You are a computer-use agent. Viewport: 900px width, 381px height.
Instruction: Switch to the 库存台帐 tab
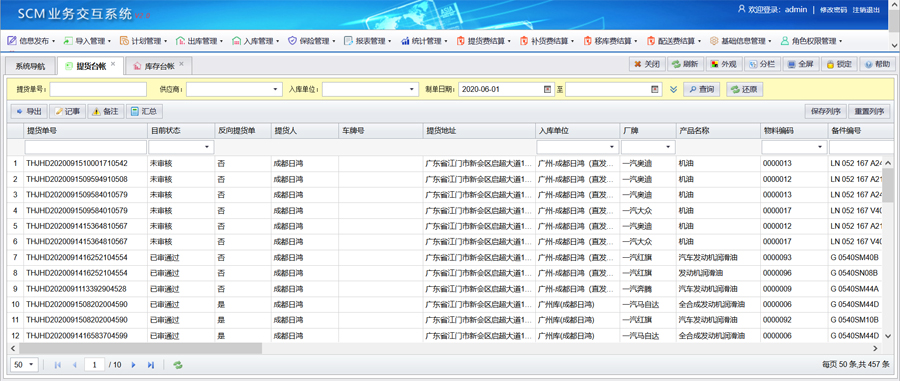point(154,66)
